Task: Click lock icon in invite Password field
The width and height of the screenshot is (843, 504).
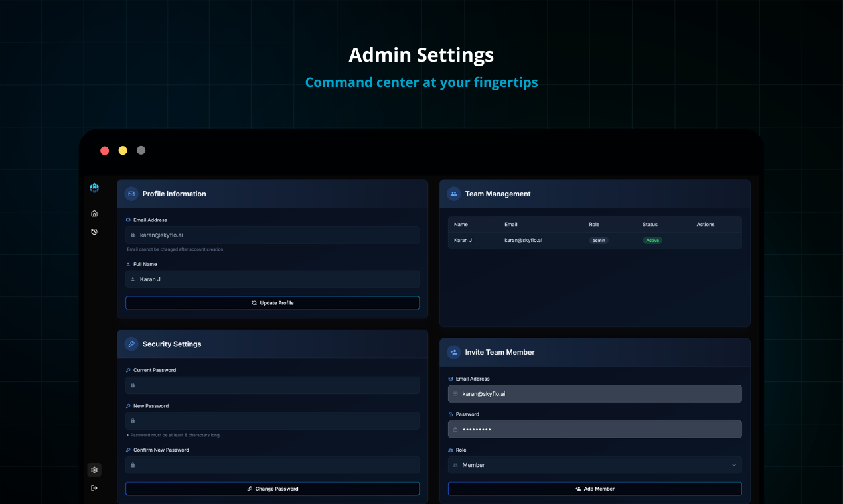Action: coord(455,429)
